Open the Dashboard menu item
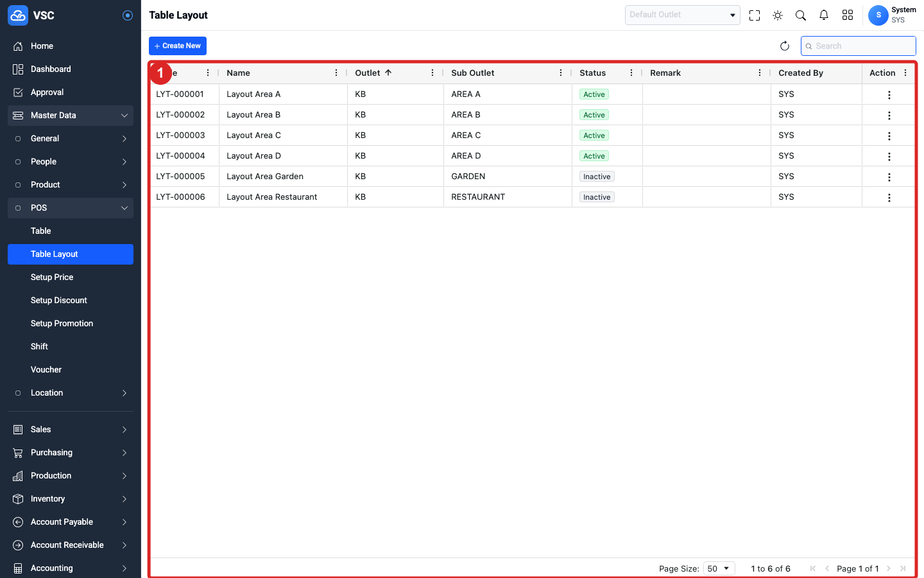This screenshot has width=924, height=578. (x=71, y=69)
